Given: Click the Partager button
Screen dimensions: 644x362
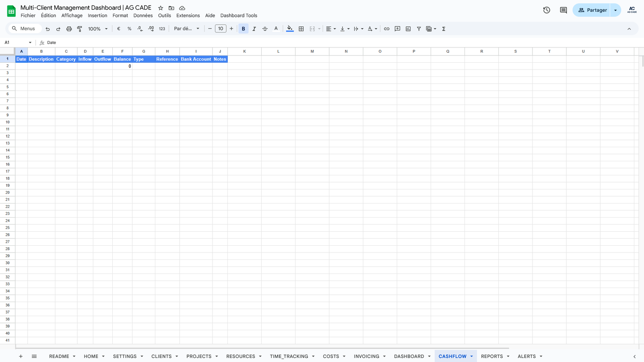Looking at the screenshot, I should (592, 10).
